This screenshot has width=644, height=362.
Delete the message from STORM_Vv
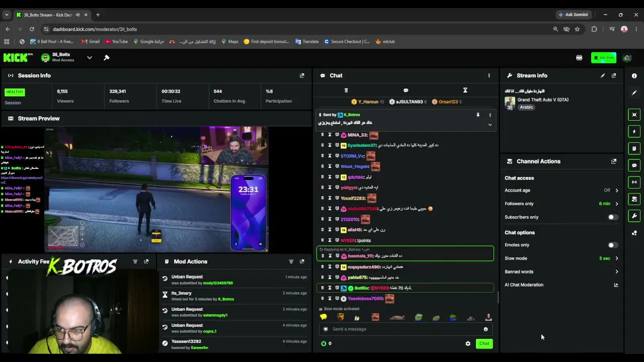click(323, 156)
